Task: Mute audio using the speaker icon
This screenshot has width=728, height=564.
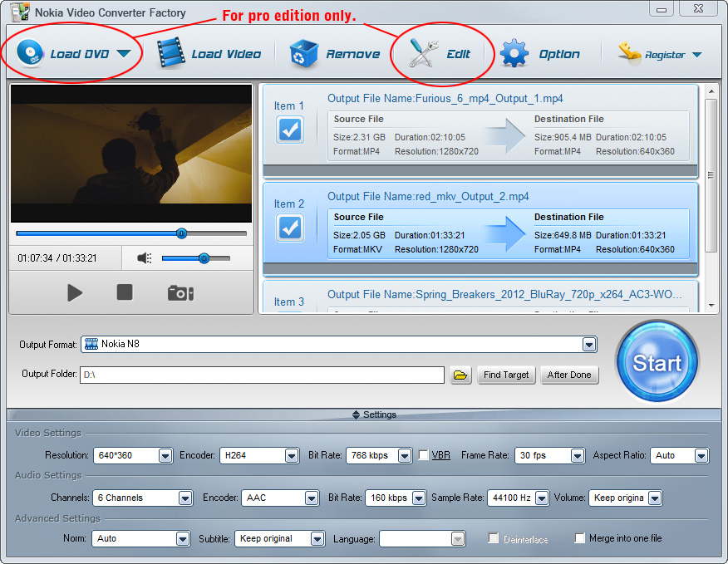Action: tap(145, 258)
